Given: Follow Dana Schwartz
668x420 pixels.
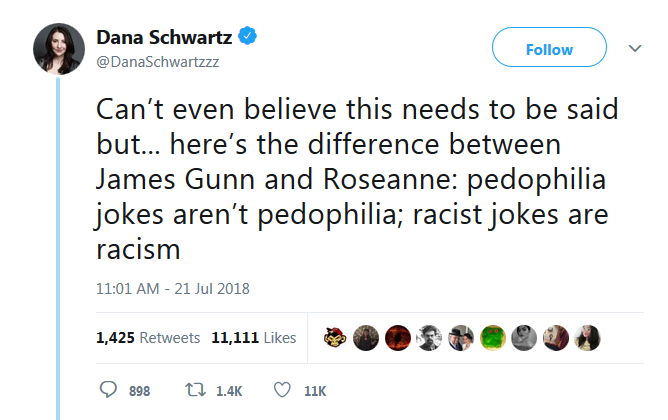Looking at the screenshot, I should click(549, 49).
